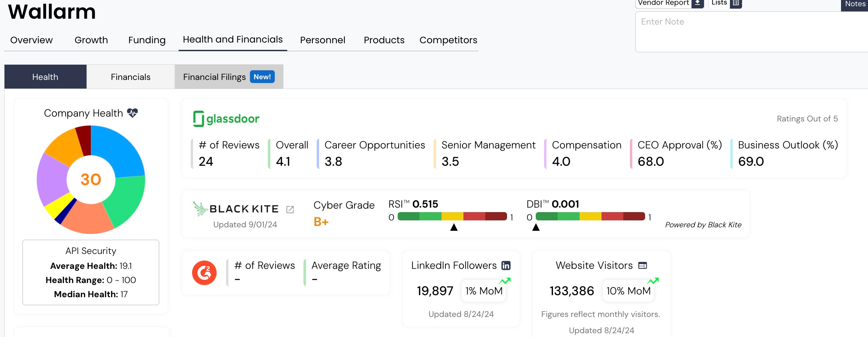Go to the Personnel tab
The width and height of the screenshot is (868, 337).
tap(323, 40)
